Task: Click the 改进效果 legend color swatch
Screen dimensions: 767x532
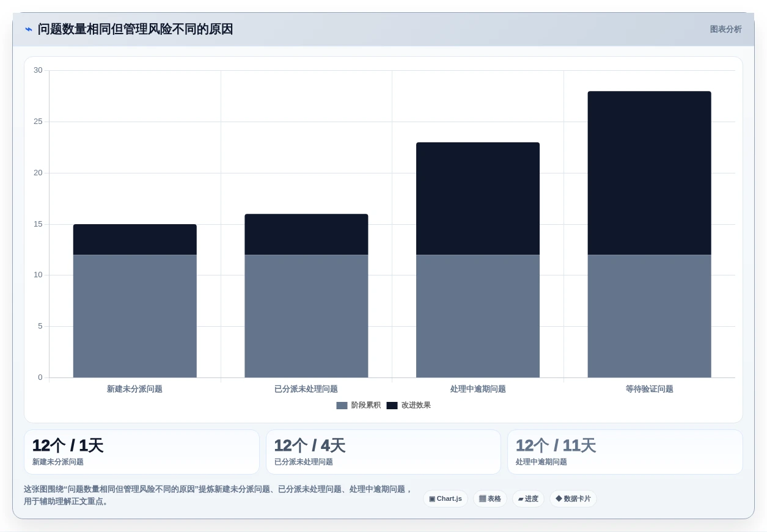Action: pyautogui.click(x=392, y=406)
